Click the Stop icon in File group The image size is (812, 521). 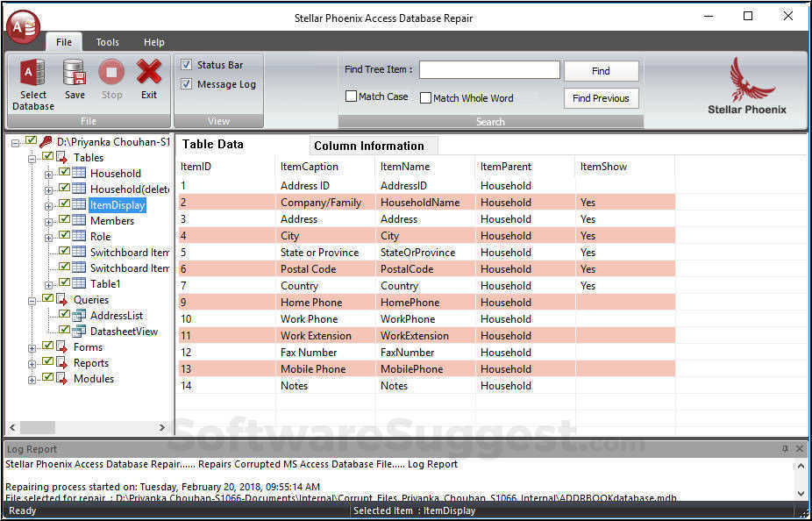coord(111,72)
